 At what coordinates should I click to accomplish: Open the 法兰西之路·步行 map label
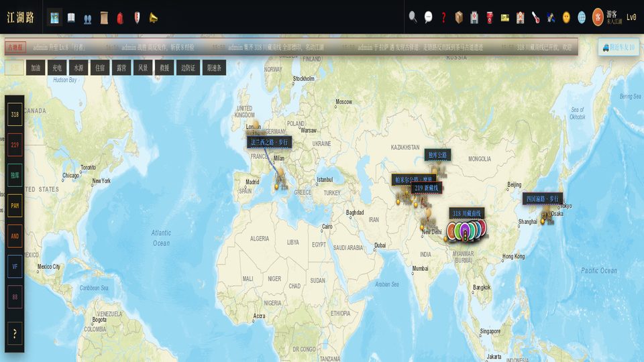pos(269,142)
